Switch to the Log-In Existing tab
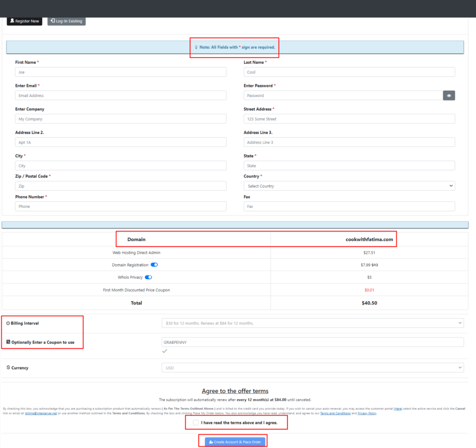 66,21
